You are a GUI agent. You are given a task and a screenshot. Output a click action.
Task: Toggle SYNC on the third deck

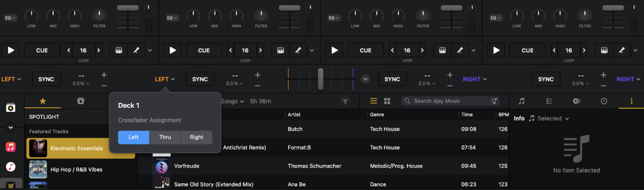392,79
